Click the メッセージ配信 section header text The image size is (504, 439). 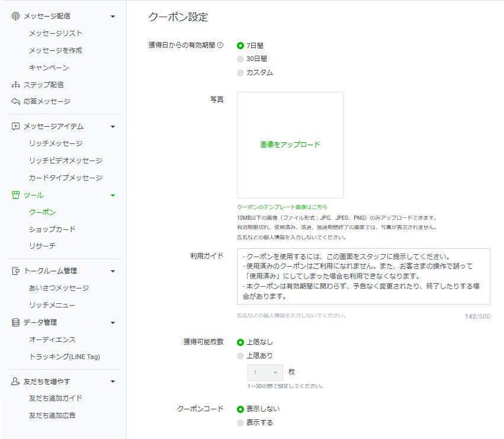click(47, 16)
